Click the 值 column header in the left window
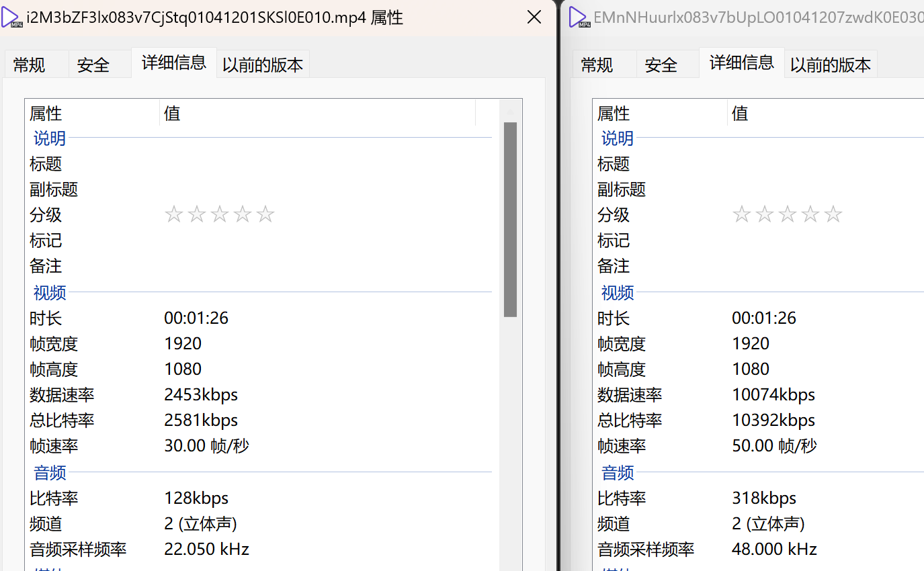 (x=318, y=113)
